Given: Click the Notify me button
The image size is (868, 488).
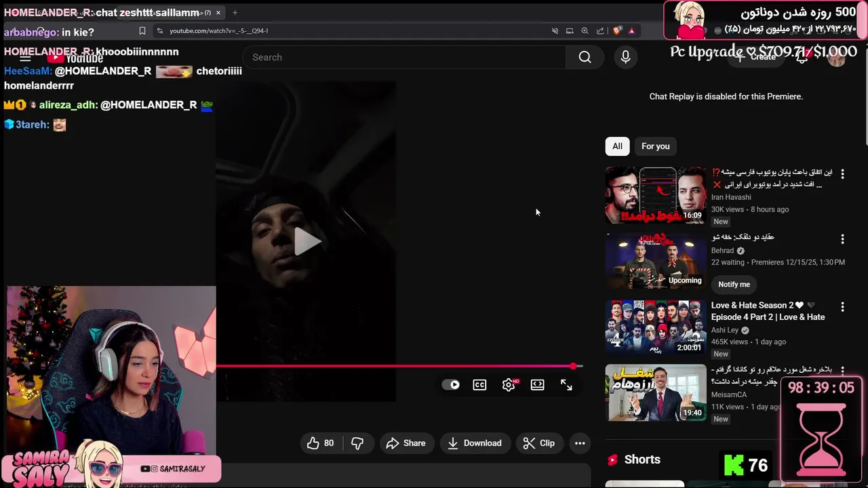Looking at the screenshot, I should point(734,285).
